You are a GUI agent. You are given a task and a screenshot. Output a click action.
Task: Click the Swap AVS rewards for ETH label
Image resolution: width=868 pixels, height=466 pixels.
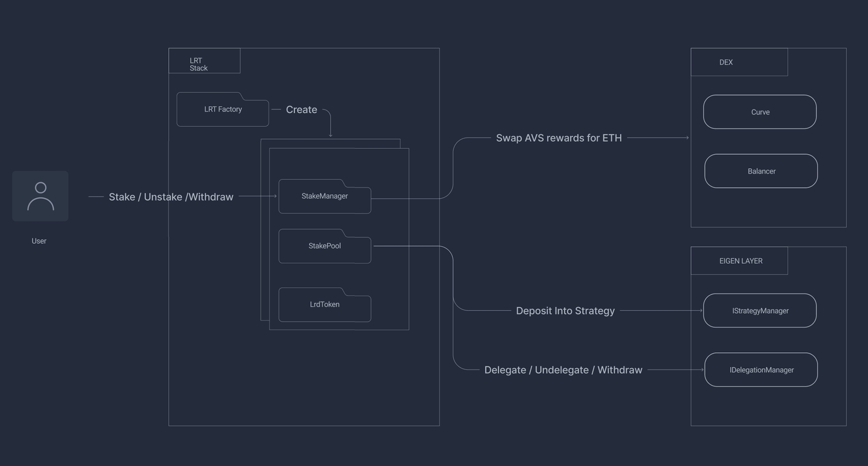pyautogui.click(x=558, y=138)
